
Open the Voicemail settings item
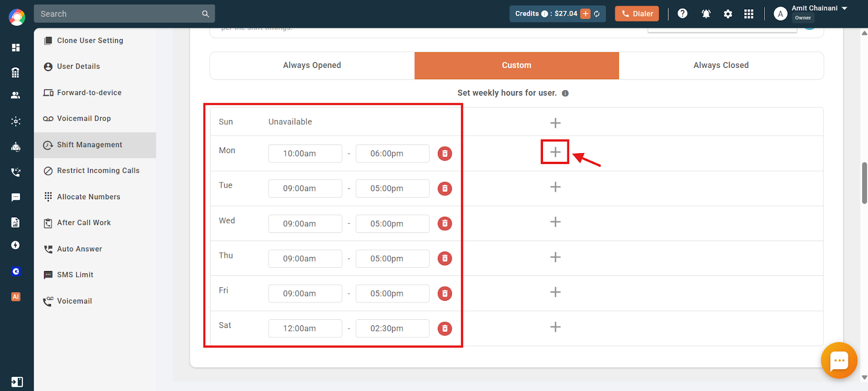tap(95, 301)
